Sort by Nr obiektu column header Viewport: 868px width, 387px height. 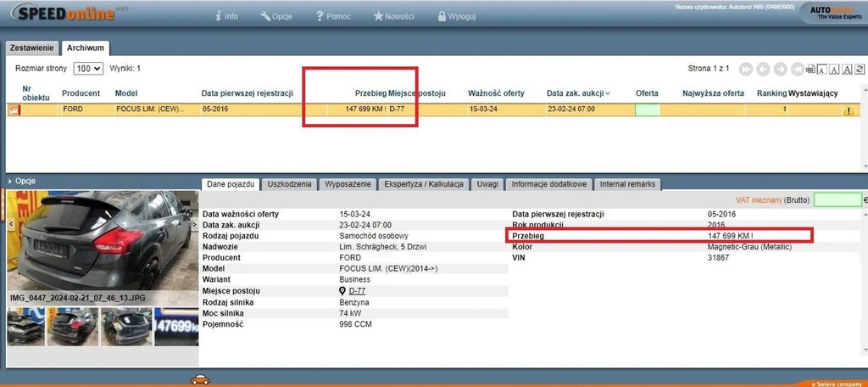pyautogui.click(x=36, y=93)
